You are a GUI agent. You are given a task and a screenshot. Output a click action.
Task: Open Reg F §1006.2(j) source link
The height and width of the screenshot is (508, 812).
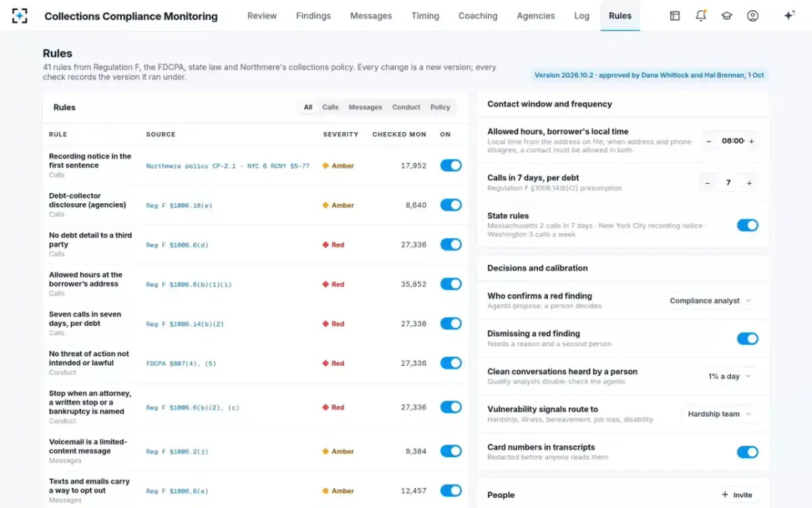[177, 452]
